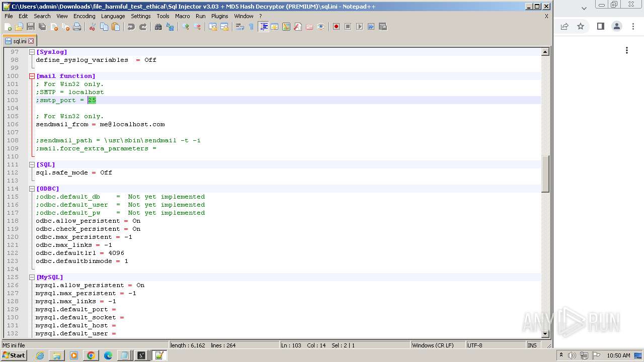Image resolution: width=644 pixels, height=362 pixels.
Task: Open the Encoding menu
Action: point(84,16)
